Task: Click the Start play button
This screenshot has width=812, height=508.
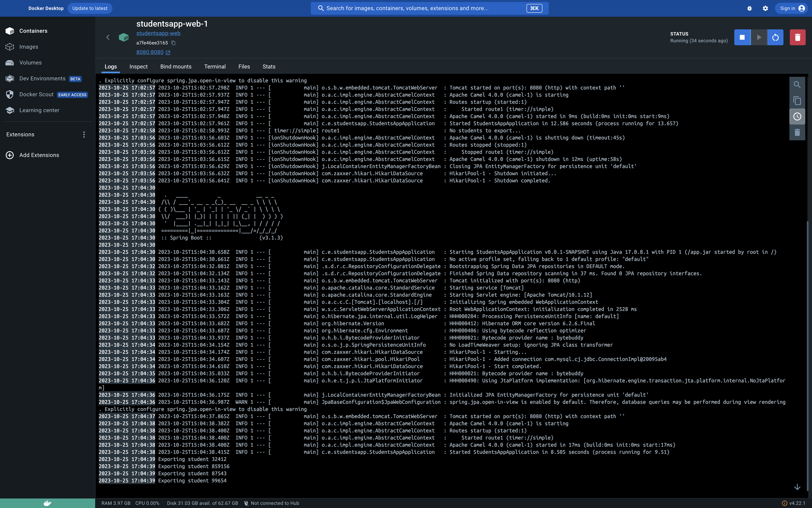Action: point(759,37)
